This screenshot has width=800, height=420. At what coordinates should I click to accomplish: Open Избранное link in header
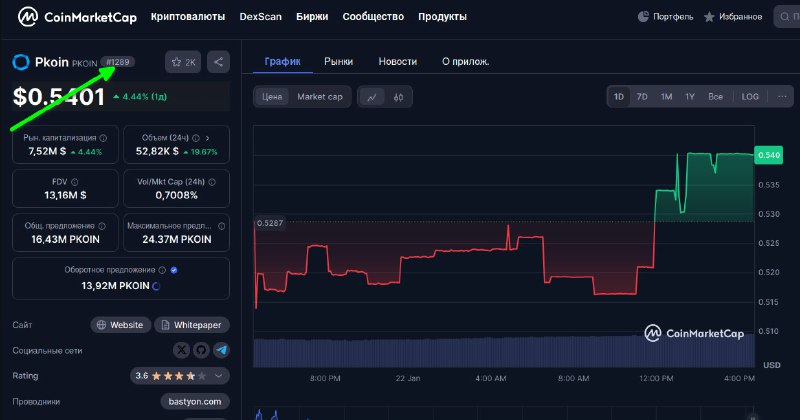740,17
